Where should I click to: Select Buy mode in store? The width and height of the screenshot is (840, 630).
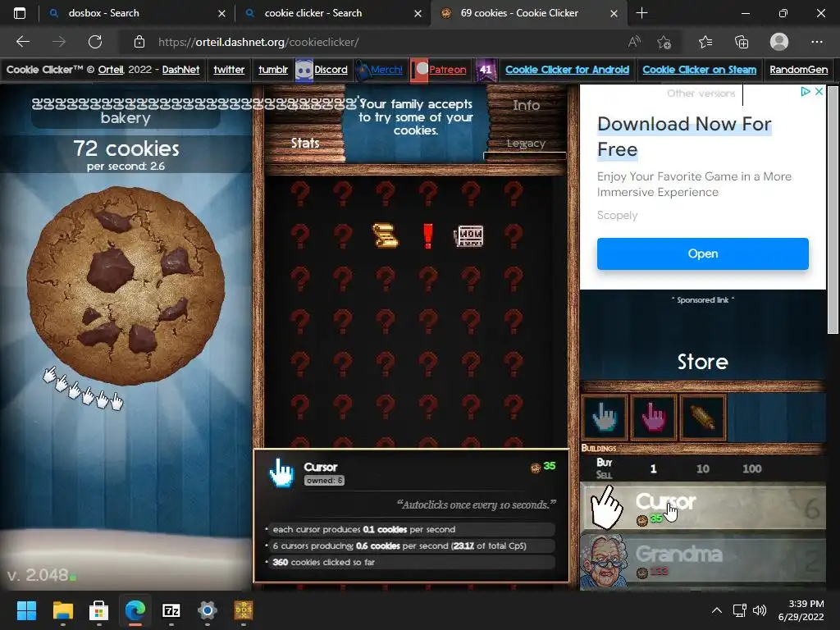click(x=605, y=463)
